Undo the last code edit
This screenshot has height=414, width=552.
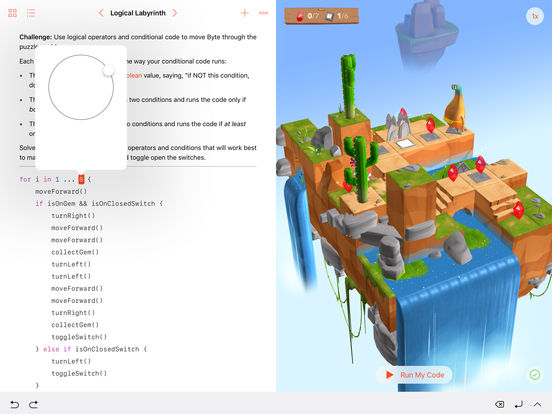(x=14, y=404)
